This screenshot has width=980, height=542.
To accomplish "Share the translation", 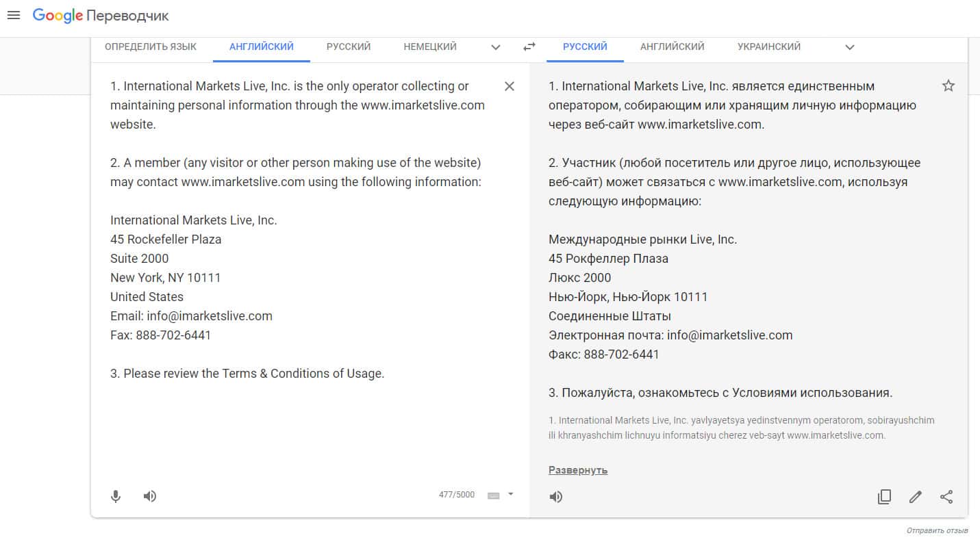I will (946, 497).
